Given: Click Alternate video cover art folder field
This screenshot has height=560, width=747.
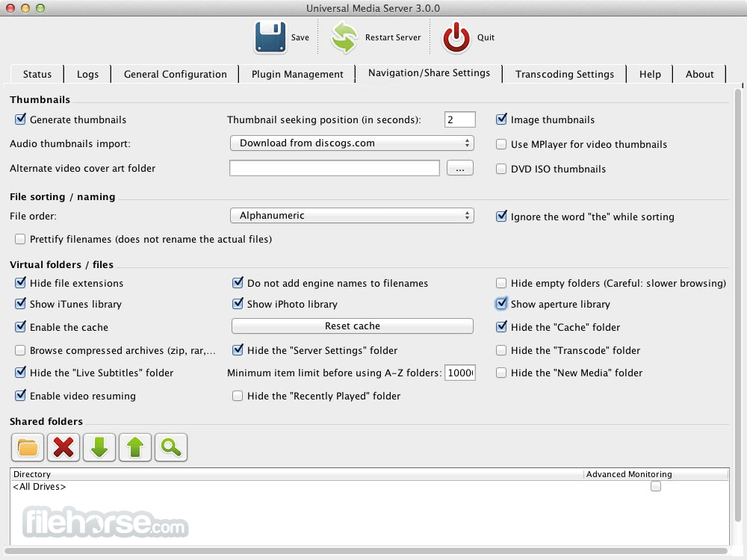Looking at the screenshot, I should click(335, 168).
